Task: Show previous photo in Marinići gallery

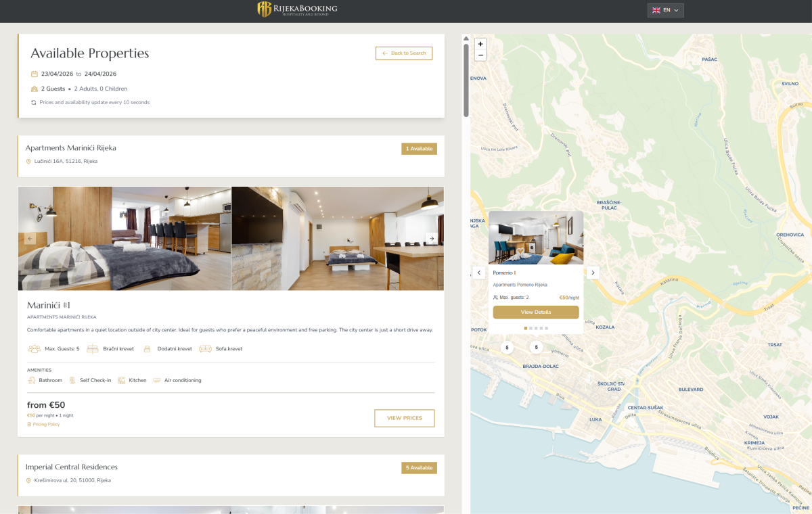Action: pyautogui.click(x=30, y=238)
